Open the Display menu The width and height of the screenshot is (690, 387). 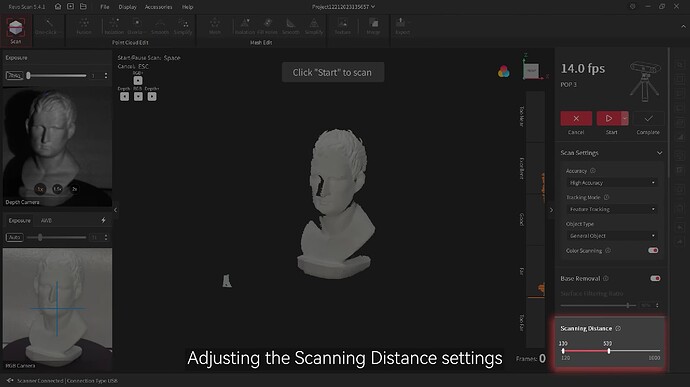click(x=128, y=7)
